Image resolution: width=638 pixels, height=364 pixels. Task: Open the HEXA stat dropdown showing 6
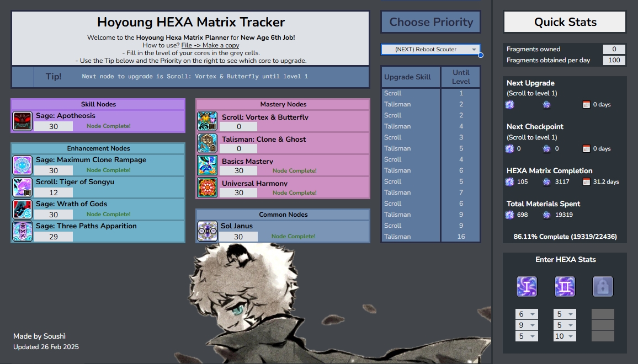pos(527,314)
